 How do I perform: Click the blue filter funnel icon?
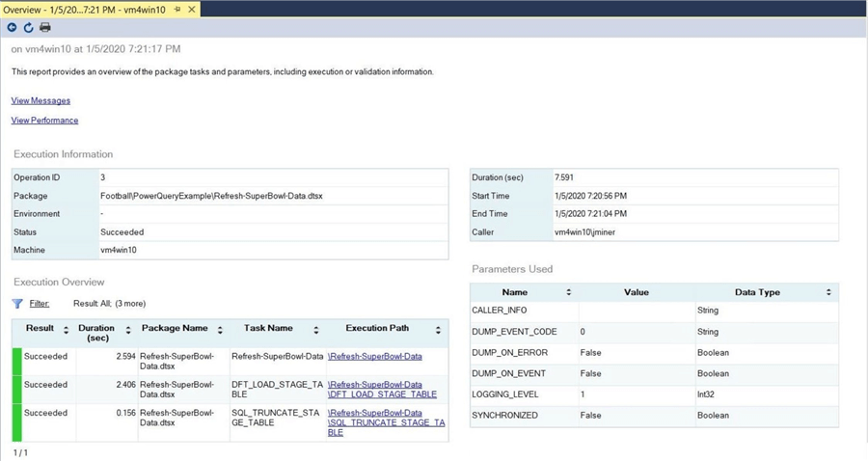coord(17,303)
